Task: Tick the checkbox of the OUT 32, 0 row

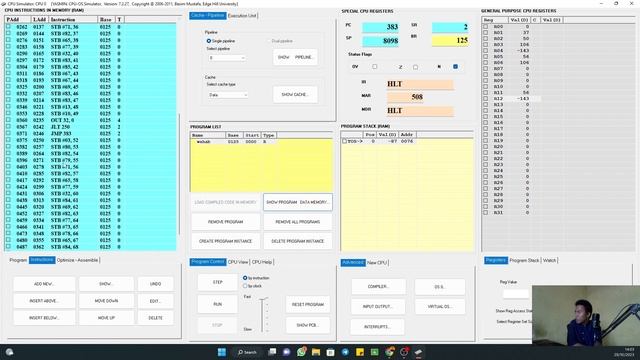Action: click(8, 120)
